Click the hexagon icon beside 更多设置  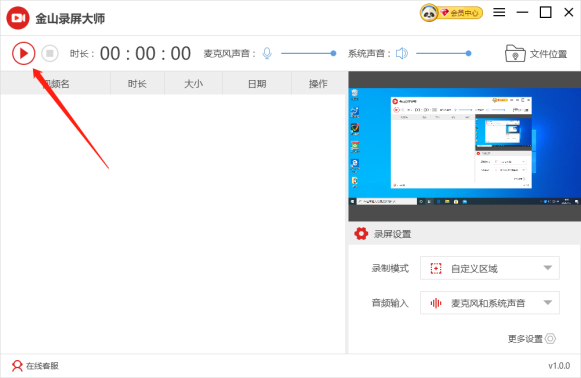[x=550, y=339]
